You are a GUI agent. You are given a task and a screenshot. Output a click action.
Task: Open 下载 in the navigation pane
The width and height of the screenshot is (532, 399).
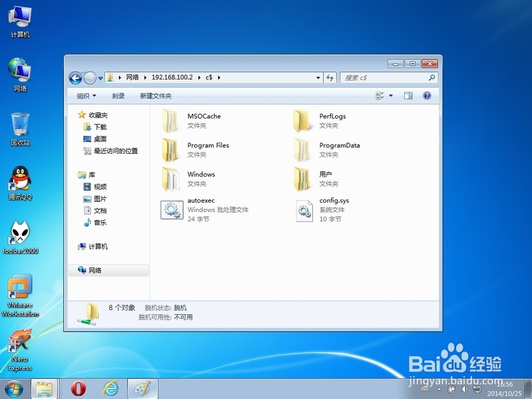[95, 127]
